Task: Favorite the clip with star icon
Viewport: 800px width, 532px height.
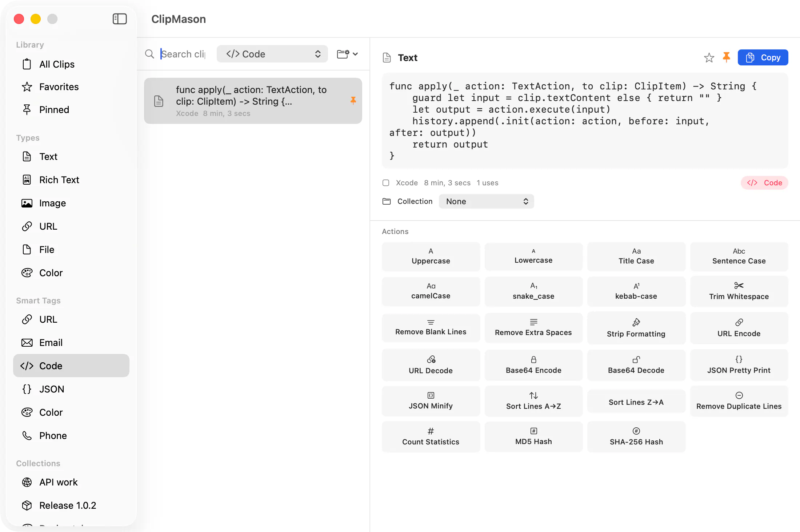Action: tap(709, 58)
